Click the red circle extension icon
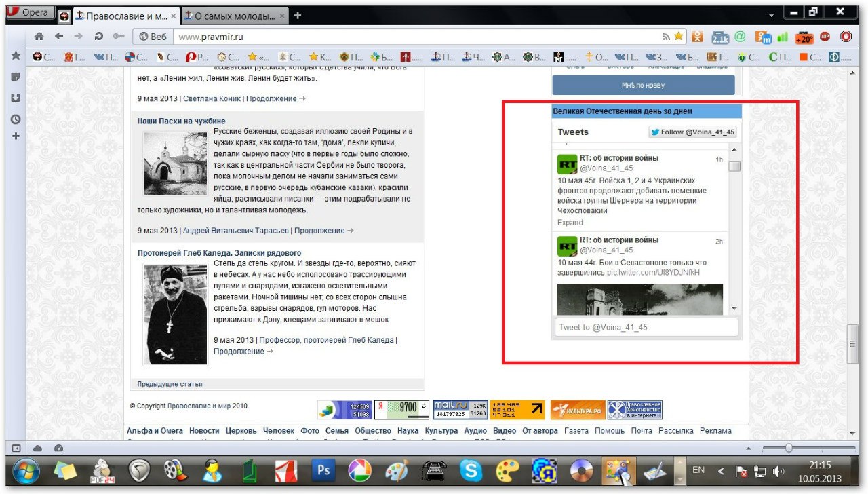Viewport: 868px width, 494px height. [x=846, y=37]
